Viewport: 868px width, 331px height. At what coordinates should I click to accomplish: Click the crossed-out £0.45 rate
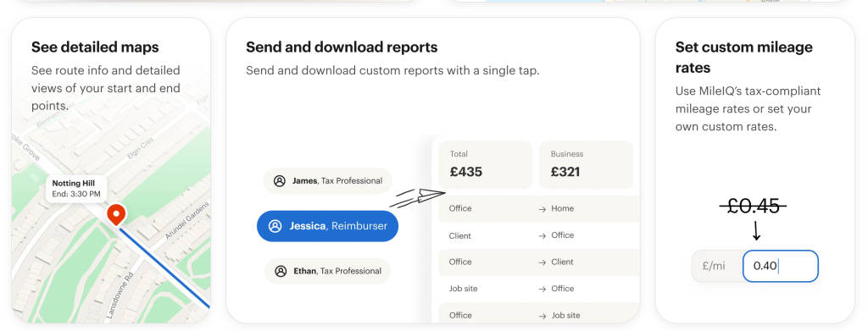753,206
